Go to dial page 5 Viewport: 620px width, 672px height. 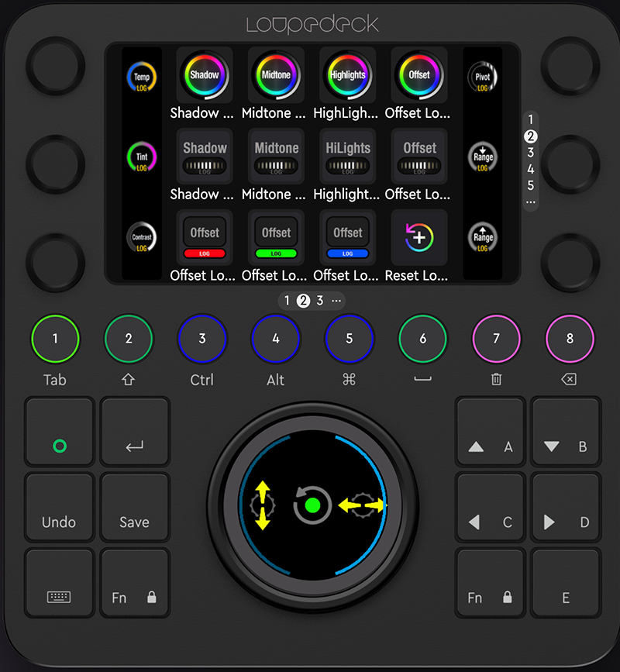tap(530, 185)
